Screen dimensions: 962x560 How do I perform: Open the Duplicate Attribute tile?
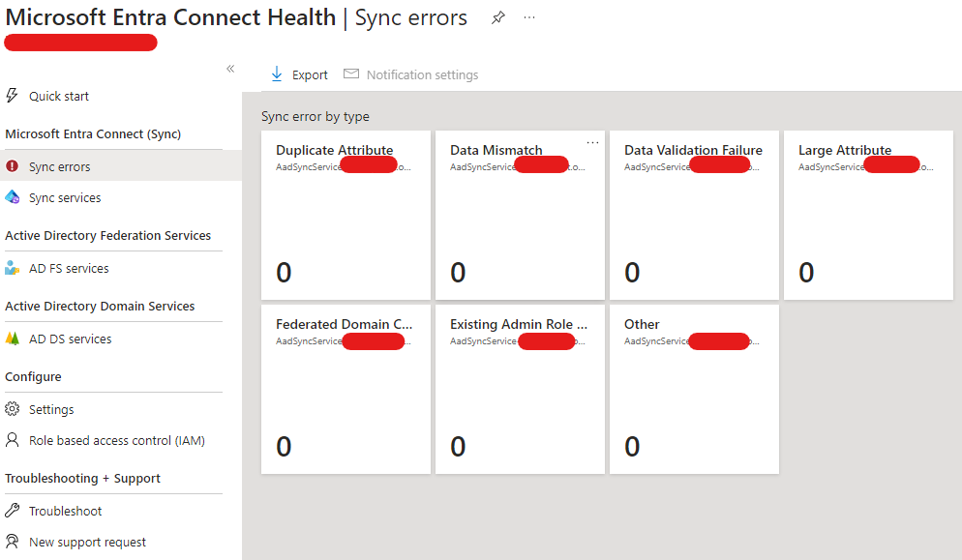pyautogui.click(x=346, y=216)
